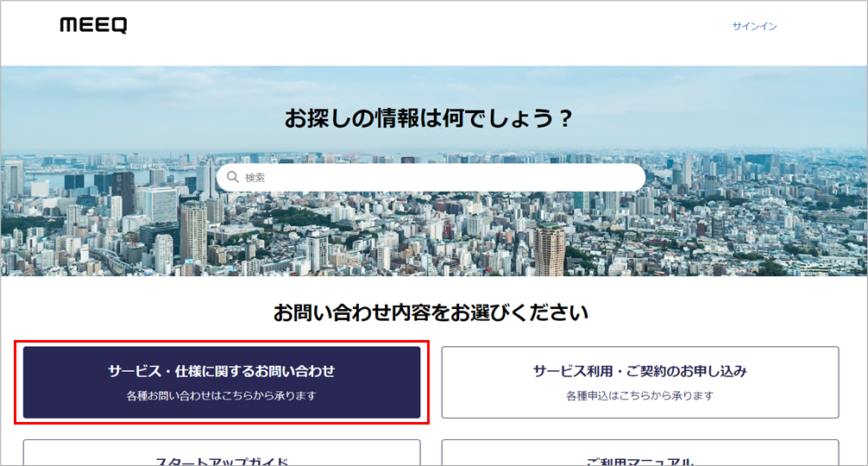868x466 pixels.
Task: Click the magnifier icon in the search box
Action: click(233, 177)
